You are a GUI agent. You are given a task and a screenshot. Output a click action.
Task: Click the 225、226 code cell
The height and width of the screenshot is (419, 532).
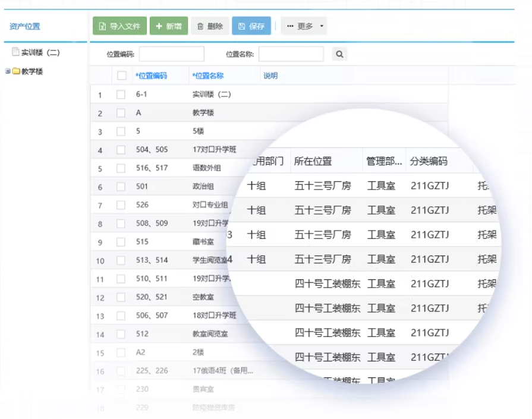click(152, 370)
